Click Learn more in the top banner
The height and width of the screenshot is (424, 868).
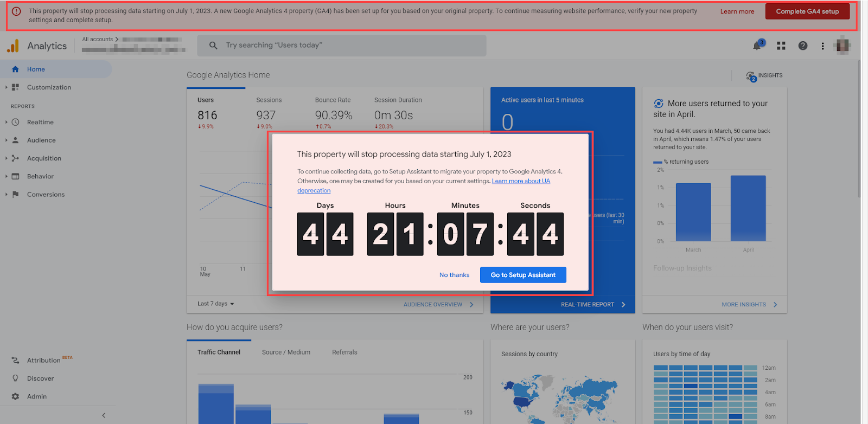pyautogui.click(x=737, y=11)
